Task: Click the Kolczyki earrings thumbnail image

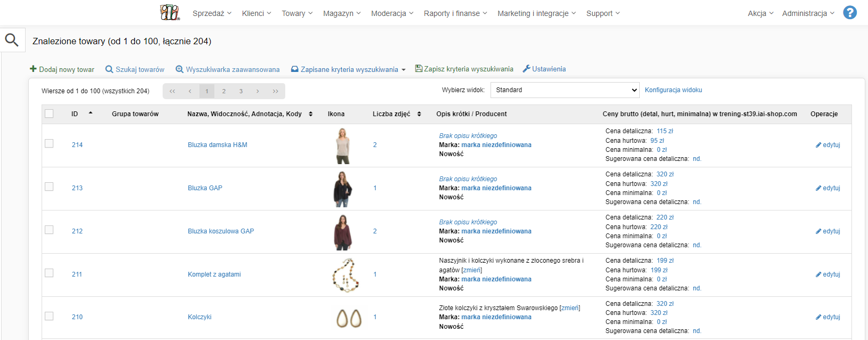Action: [x=349, y=318]
